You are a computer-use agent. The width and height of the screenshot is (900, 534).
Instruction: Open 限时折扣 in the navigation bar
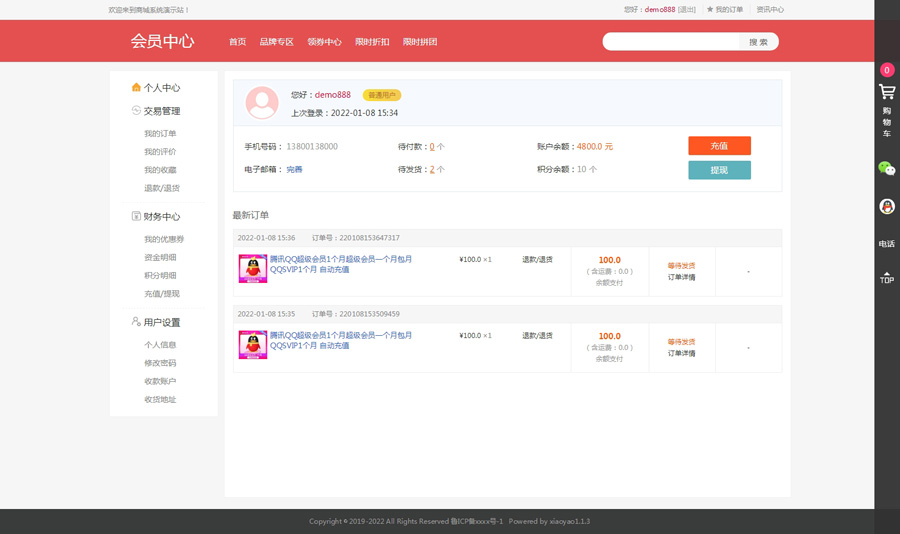(372, 42)
